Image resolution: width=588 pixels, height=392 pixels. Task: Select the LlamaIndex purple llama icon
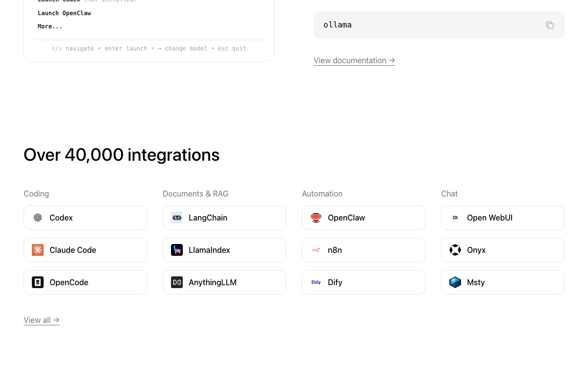[177, 250]
